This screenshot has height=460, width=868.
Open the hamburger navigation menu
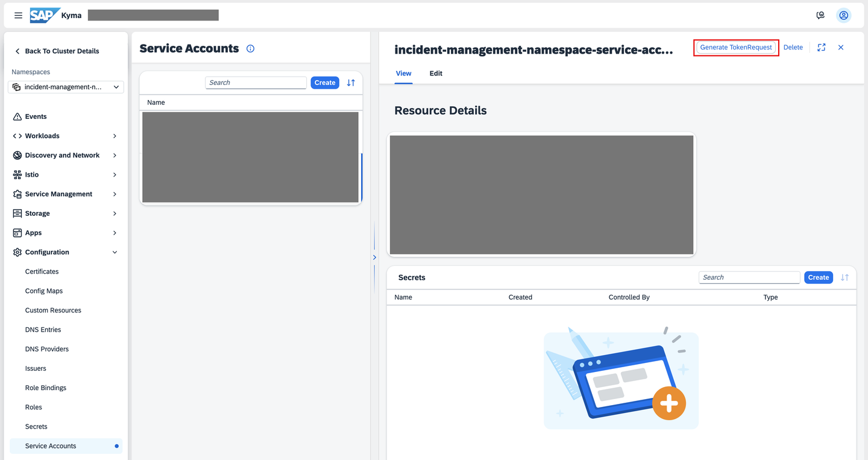pos(18,15)
